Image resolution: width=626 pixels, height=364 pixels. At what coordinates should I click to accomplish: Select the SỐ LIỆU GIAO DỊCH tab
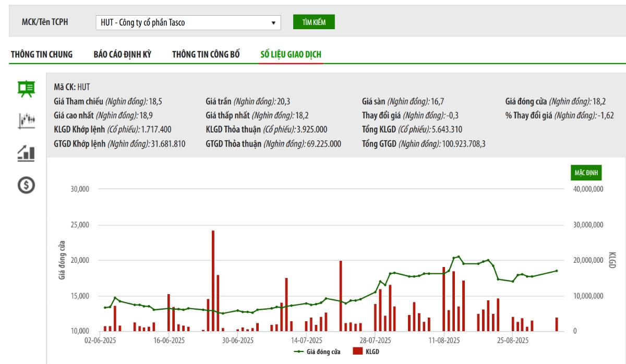(291, 54)
